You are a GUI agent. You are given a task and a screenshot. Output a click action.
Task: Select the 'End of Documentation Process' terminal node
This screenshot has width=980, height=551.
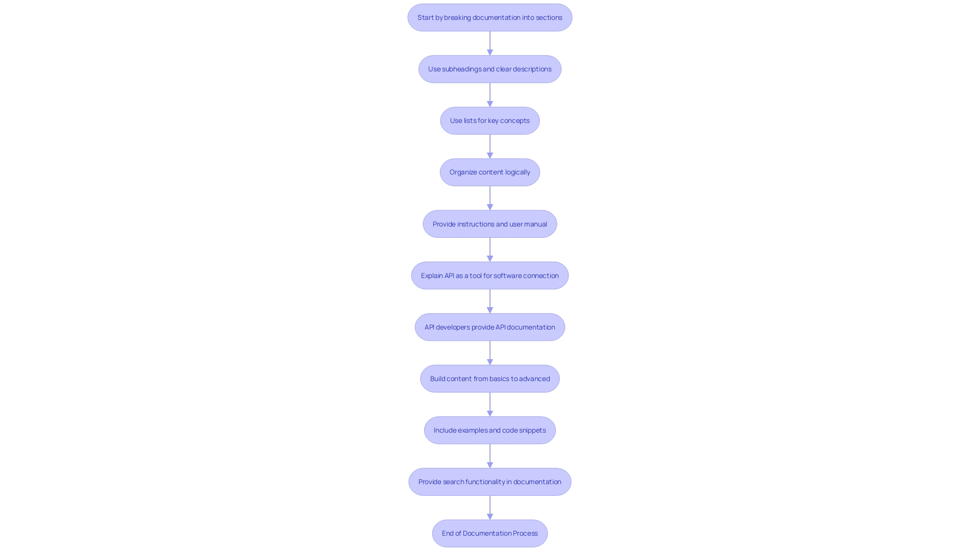(x=490, y=532)
